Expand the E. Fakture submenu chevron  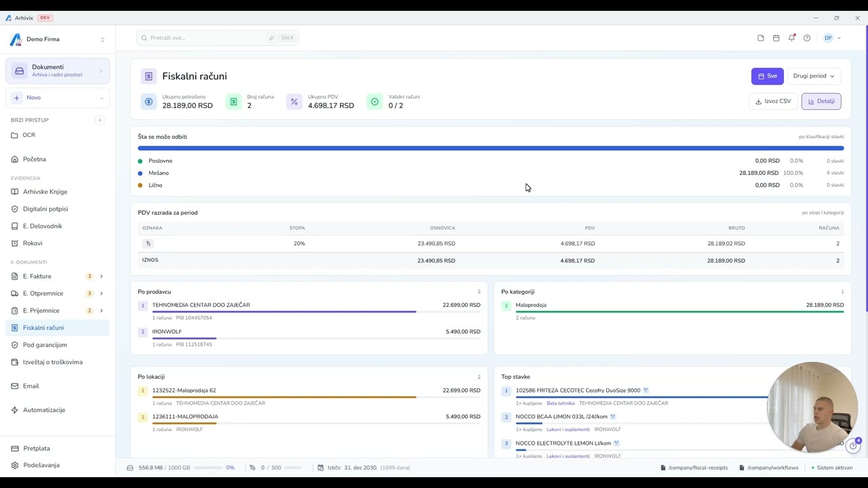point(102,277)
